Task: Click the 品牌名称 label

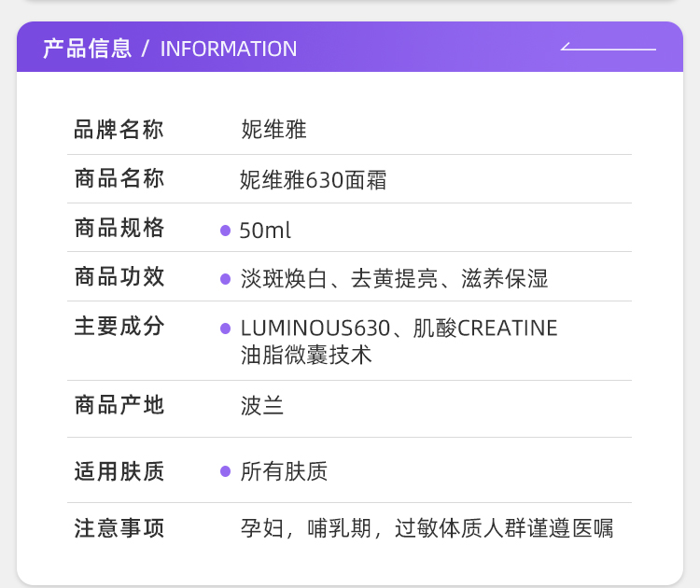Action: 119,130
